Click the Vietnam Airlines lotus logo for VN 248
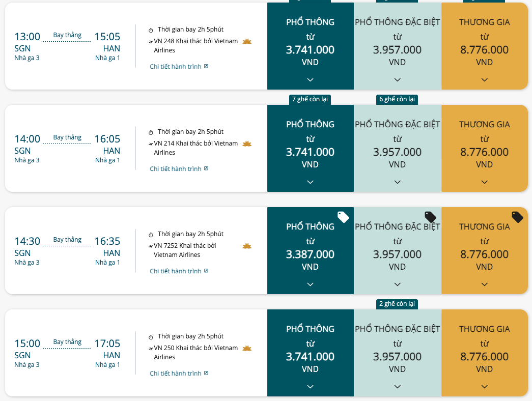532x401 pixels. (x=247, y=41)
